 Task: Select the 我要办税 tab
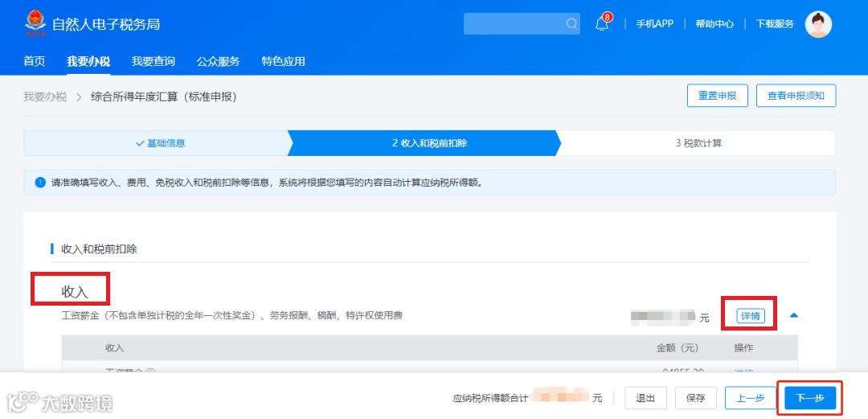88,61
